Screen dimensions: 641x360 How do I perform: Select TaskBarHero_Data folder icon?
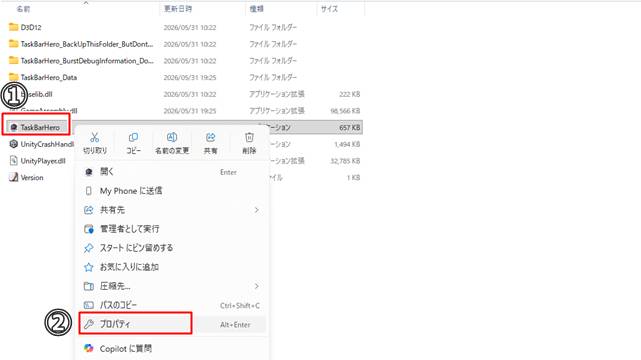point(13,77)
